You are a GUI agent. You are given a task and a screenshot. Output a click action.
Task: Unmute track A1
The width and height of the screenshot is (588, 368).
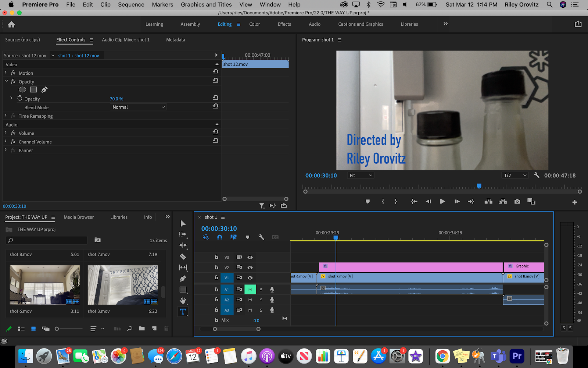(250, 290)
